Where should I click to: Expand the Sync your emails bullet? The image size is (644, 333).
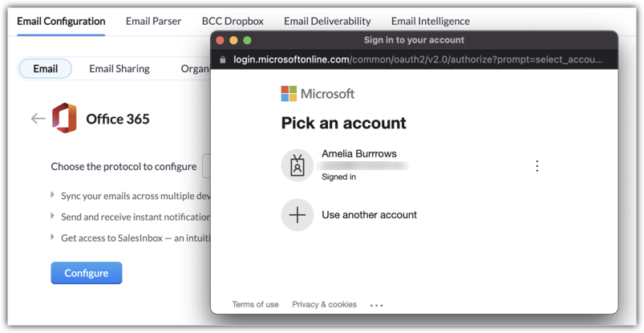[x=53, y=195]
